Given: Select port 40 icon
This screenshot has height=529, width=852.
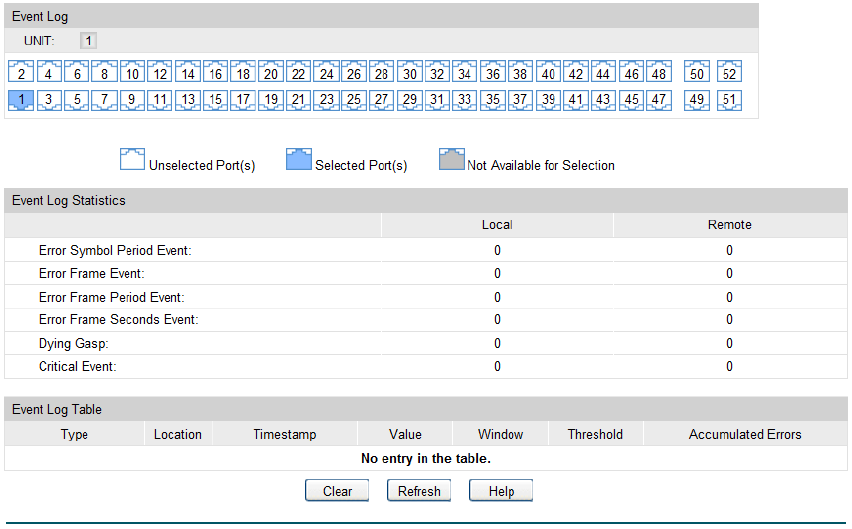Looking at the screenshot, I should [x=547, y=72].
